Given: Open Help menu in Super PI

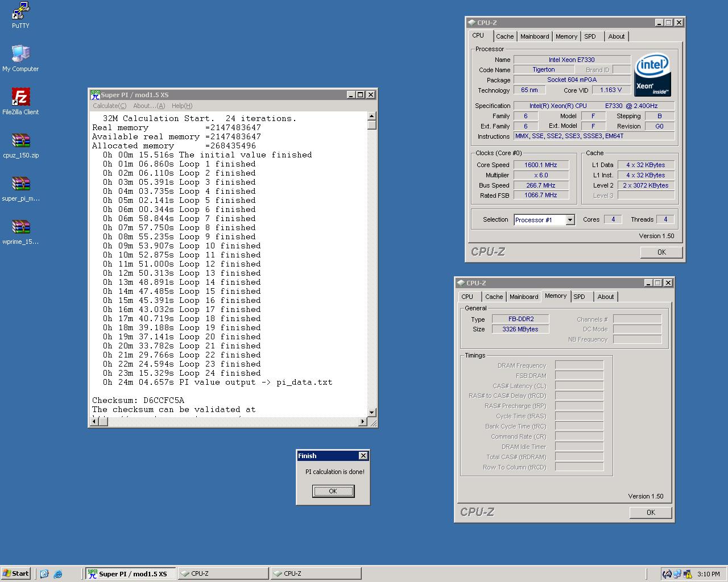Looking at the screenshot, I should [x=182, y=106].
